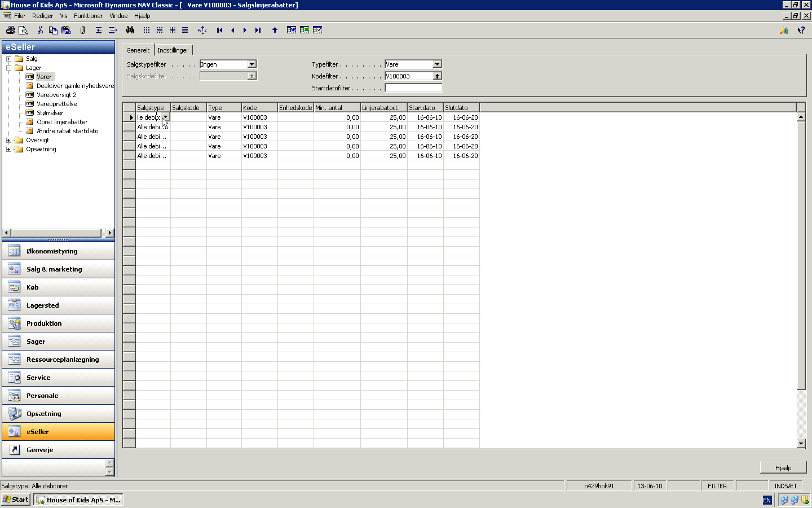Click the increase indent toolbar icon

click(x=112, y=30)
